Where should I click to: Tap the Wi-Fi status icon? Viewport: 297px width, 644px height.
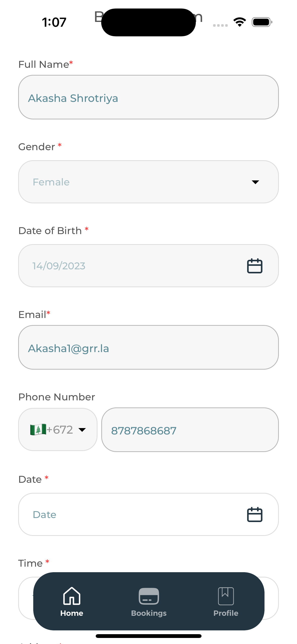click(240, 22)
